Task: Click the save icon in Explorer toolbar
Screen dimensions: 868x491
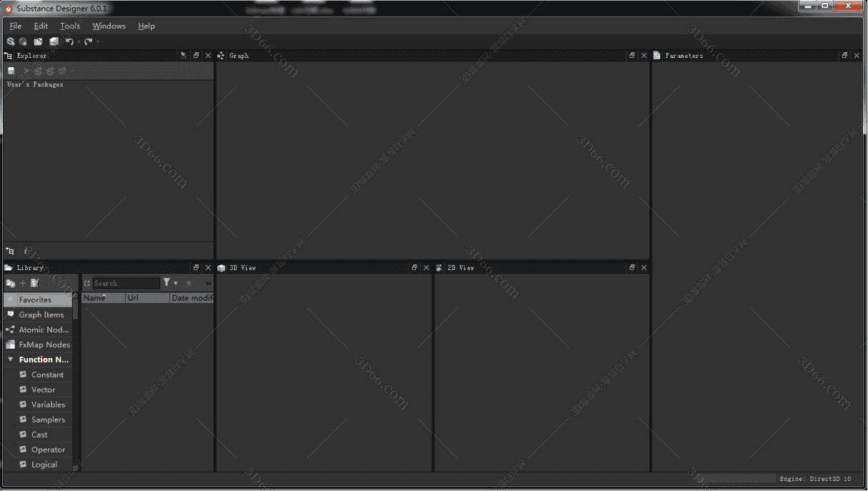Action: pyautogui.click(x=11, y=71)
